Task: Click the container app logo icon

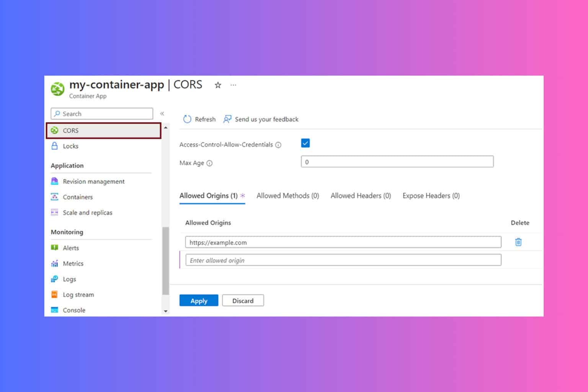Action: (x=58, y=89)
